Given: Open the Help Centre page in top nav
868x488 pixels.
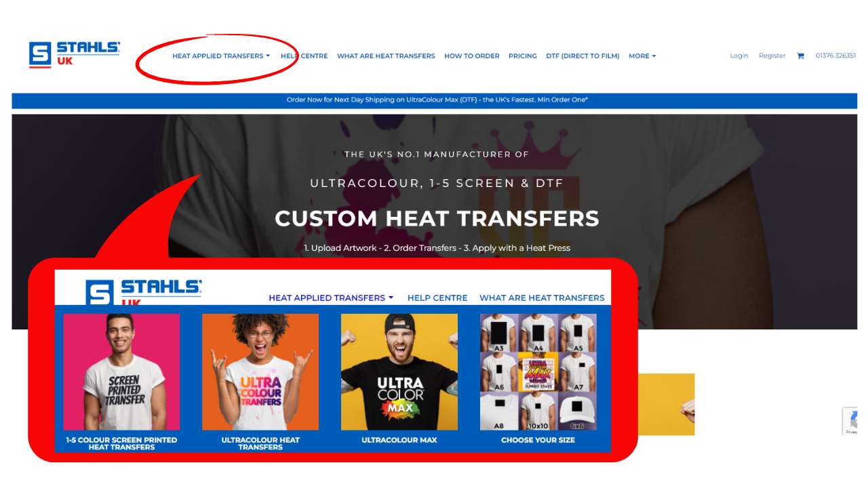Looking at the screenshot, I should tap(304, 56).
